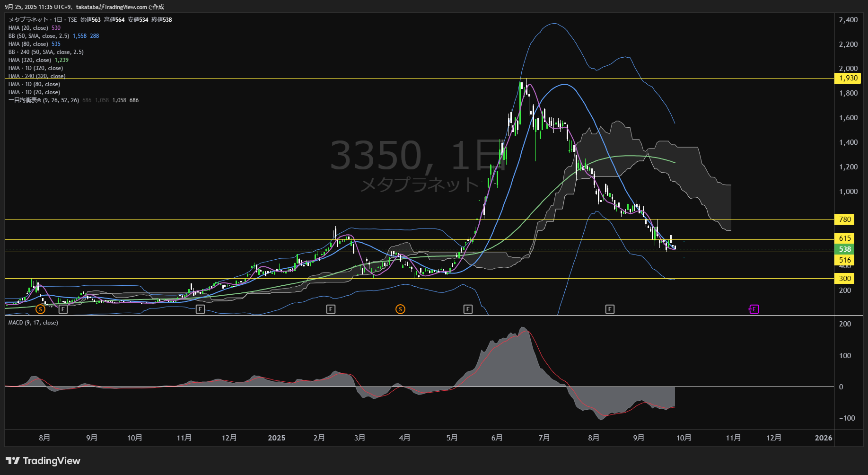Click the yellow 300 price line label
The width and height of the screenshot is (868, 475).
click(845, 279)
